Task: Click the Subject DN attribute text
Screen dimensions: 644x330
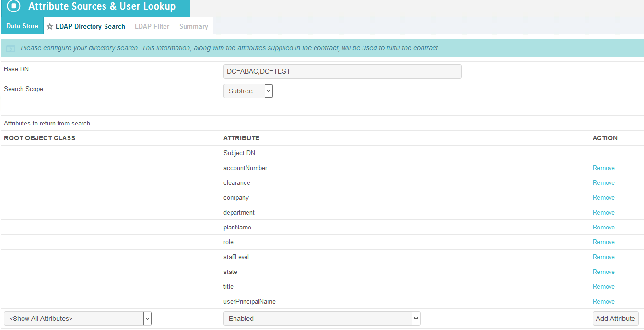Action: click(239, 153)
